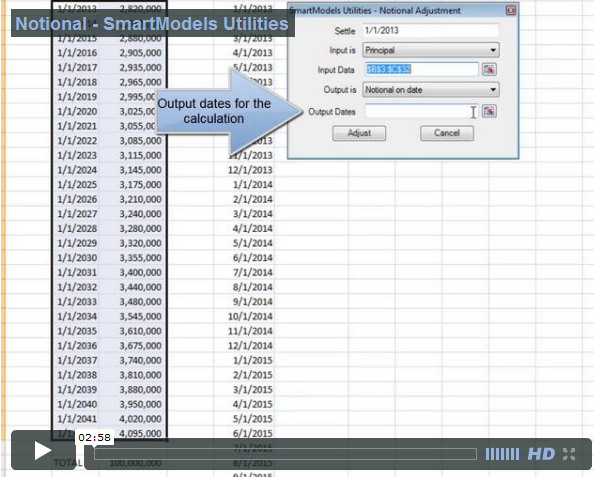Select cell with date 1/1/2024
This screenshot has width=594, height=477.
point(77,170)
